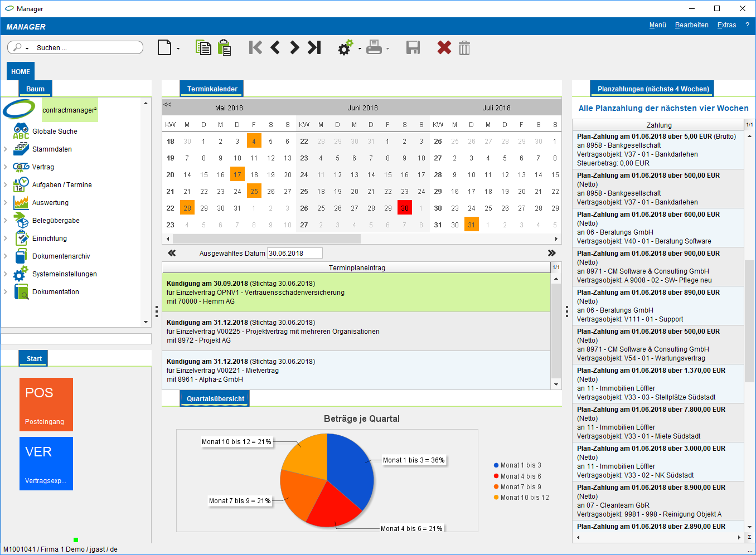Select the Dokumentation book icon

pos(21,291)
